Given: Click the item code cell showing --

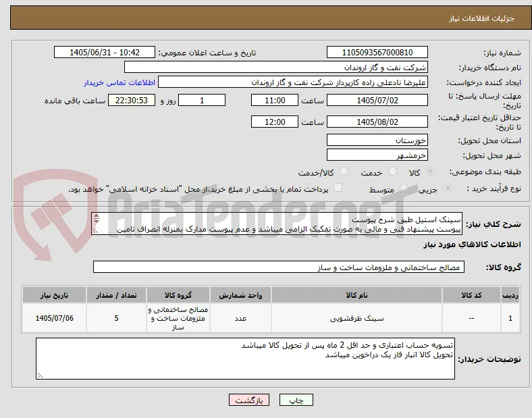Looking at the screenshot, I should click(472, 318).
